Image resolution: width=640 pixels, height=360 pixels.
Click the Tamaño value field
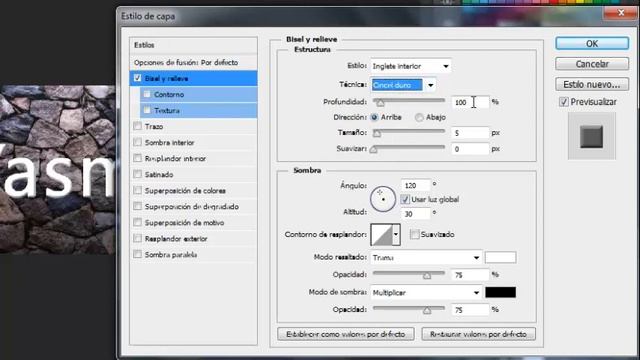pyautogui.click(x=470, y=133)
